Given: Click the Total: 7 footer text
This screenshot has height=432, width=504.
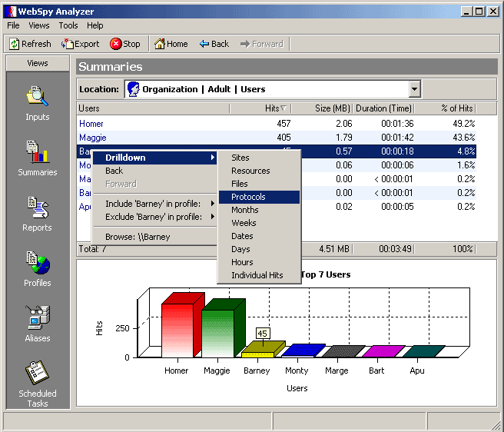Looking at the screenshot, I should click(92, 249).
